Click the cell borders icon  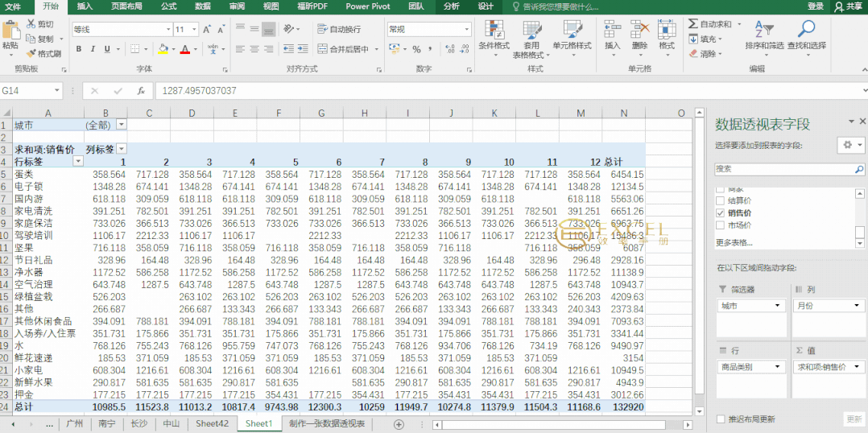coord(135,49)
